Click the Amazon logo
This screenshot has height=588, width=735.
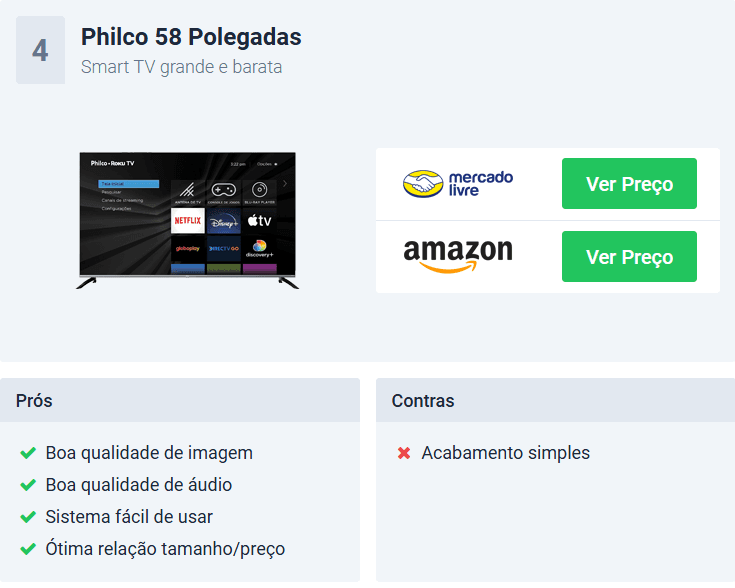[458, 256]
